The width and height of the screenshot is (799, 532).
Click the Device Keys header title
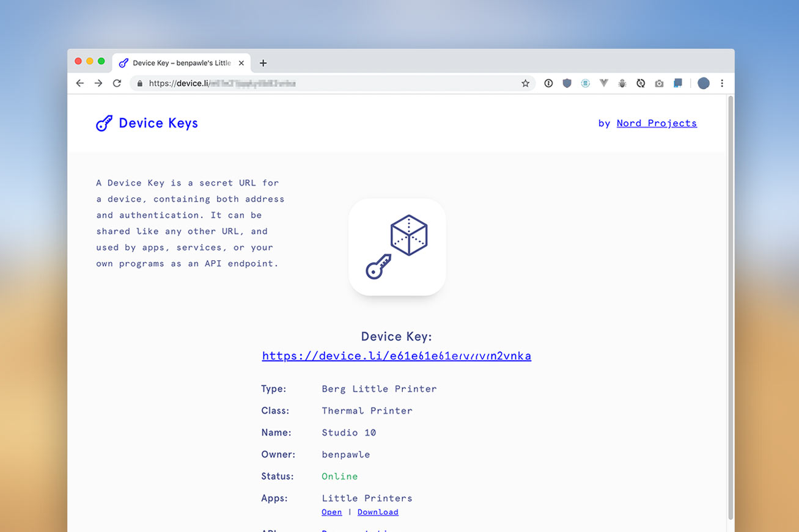(x=158, y=123)
